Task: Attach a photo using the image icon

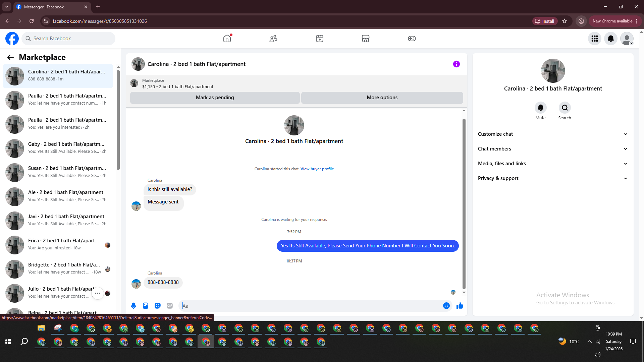Action: (146, 306)
